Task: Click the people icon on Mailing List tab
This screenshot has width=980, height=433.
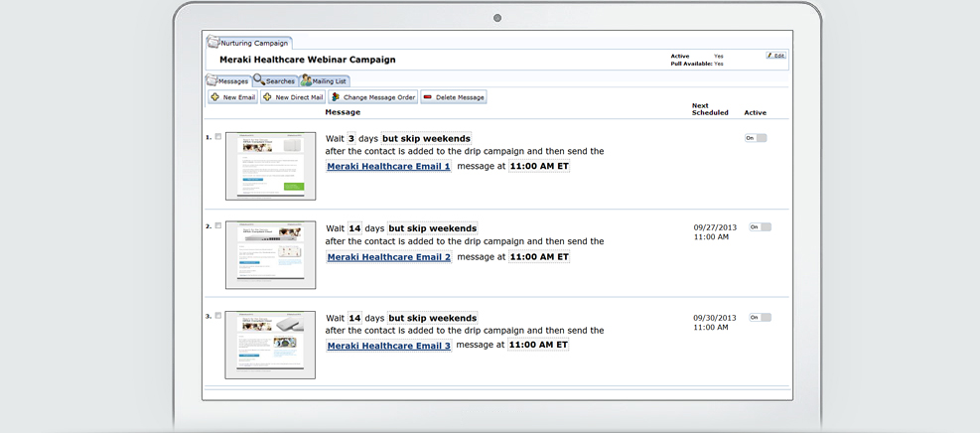Action: [x=306, y=80]
